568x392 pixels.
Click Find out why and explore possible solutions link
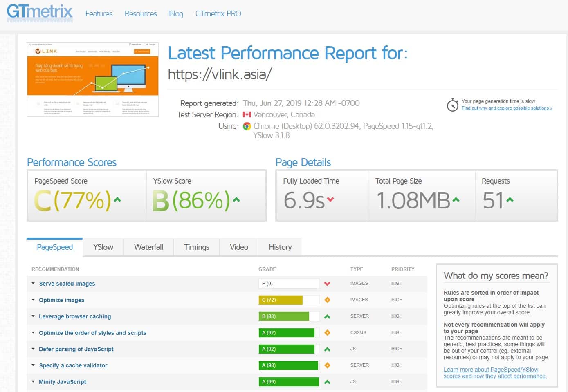pos(507,108)
